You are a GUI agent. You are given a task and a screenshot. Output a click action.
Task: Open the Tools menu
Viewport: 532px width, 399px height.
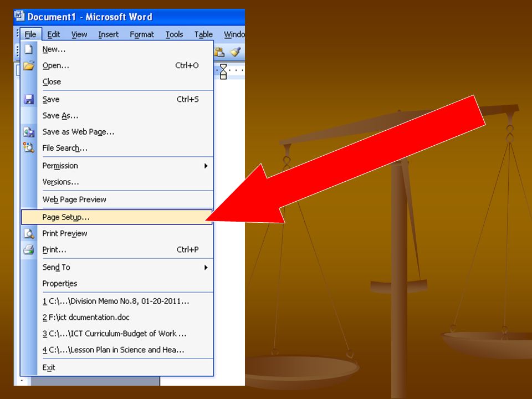[174, 34]
